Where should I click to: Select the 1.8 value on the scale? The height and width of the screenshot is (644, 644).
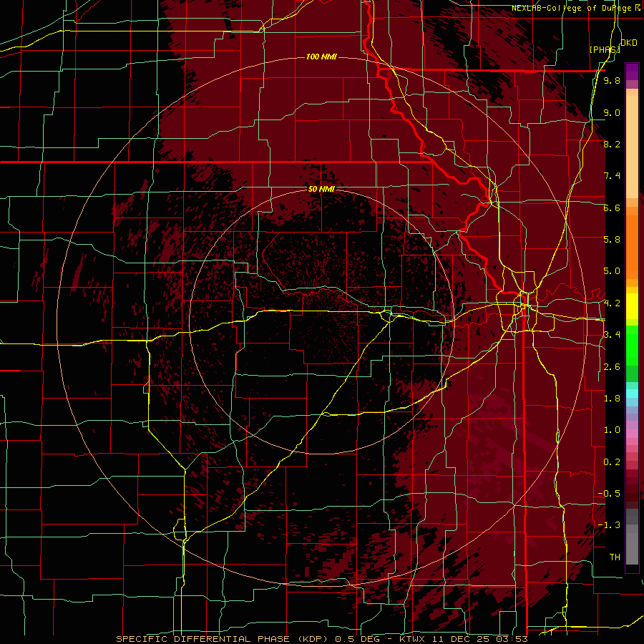coord(612,399)
